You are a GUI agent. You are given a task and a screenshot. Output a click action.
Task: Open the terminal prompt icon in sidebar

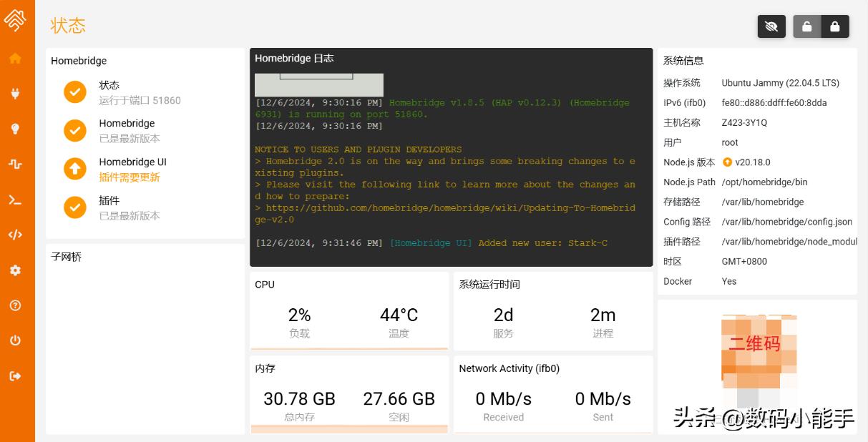coord(15,200)
